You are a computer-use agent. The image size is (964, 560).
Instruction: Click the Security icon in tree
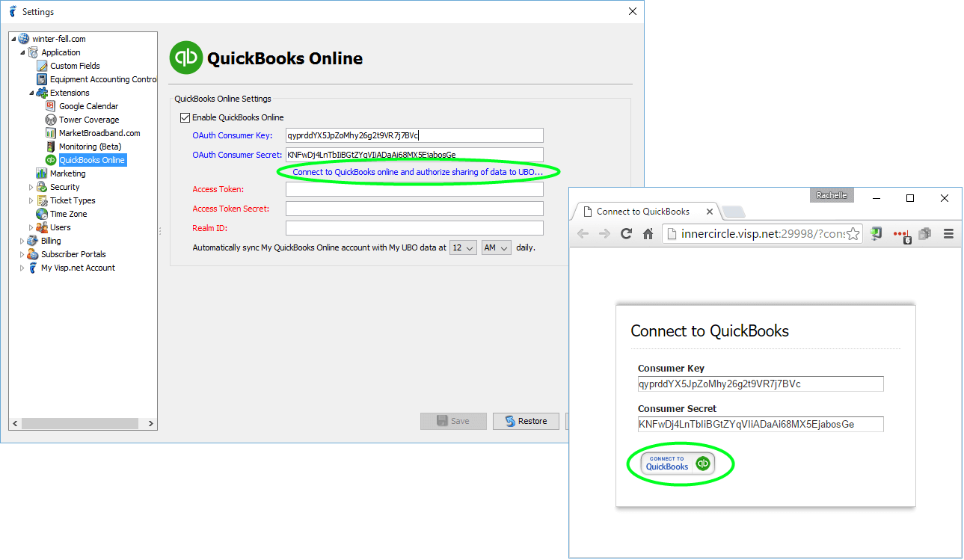pyautogui.click(x=42, y=187)
